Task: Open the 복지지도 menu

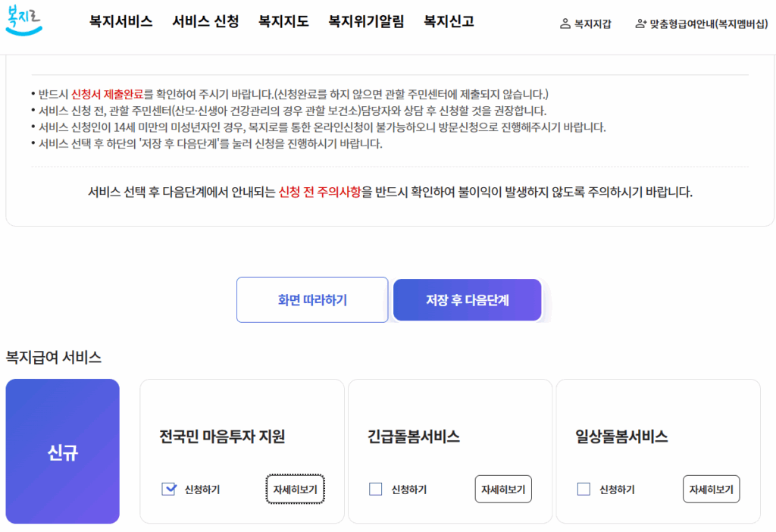Action: [x=283, y=21]
